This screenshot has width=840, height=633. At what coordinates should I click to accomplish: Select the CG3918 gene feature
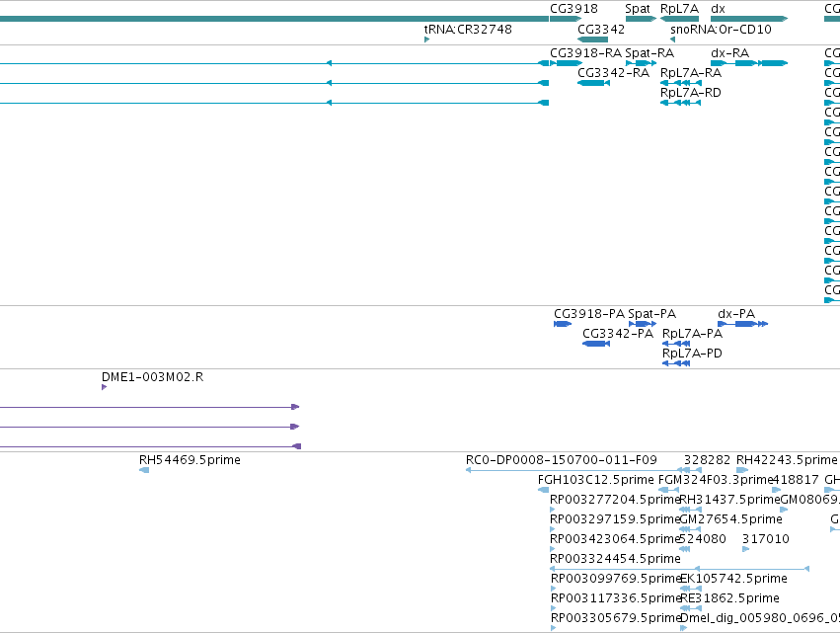(x=566, y=19)
